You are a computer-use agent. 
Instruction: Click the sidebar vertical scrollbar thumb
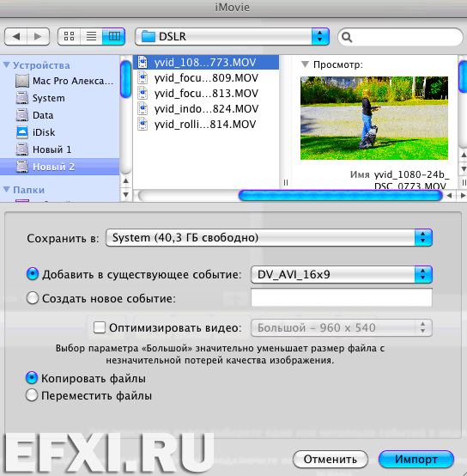click(x=125, y=80)
